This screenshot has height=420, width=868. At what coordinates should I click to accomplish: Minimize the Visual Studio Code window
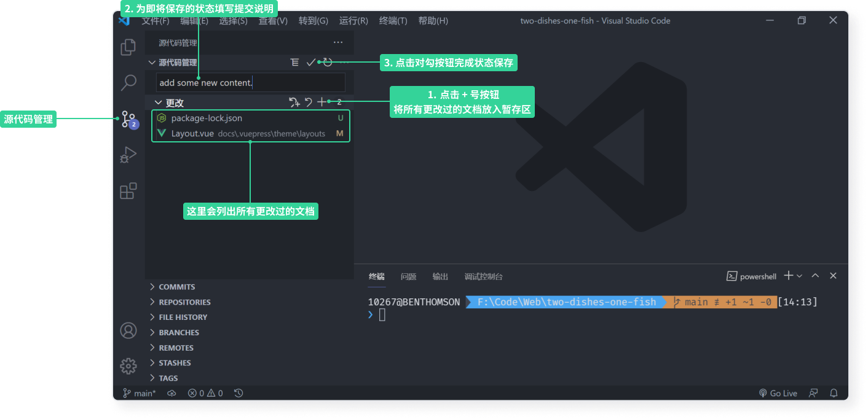pos(770,20)
